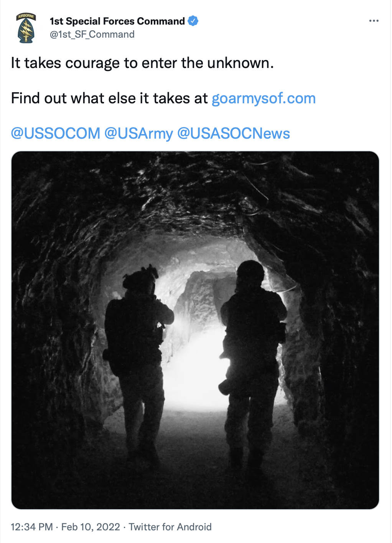Click the @1st_SF_Command handle
The image size is (392, 543).
[92, 35]
